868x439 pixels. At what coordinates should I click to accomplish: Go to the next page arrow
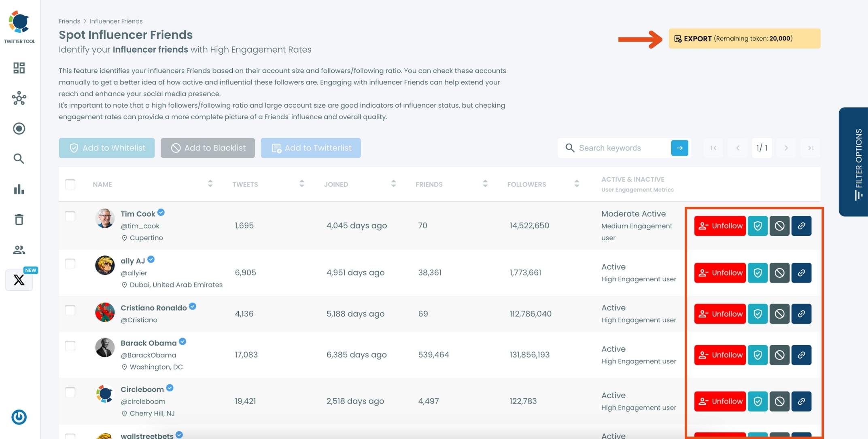[786, 148]
